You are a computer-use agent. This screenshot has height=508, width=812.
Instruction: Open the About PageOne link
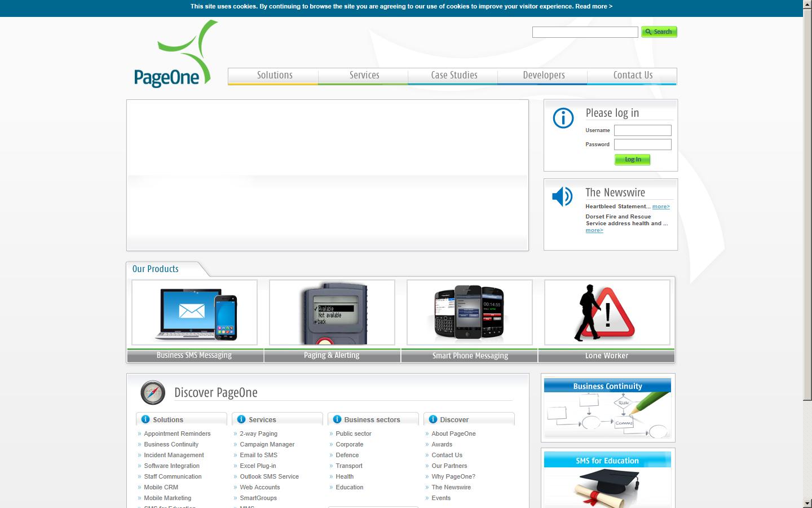(x=453, y=433)
